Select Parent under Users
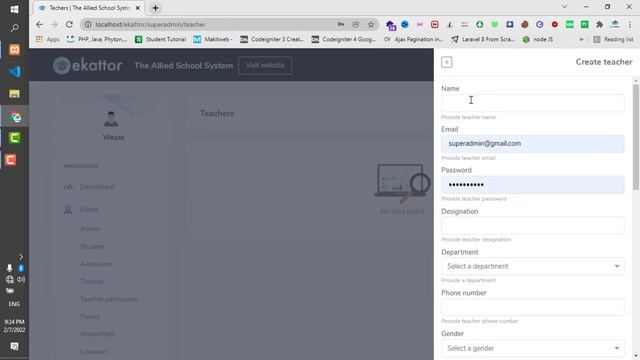Viewport: 640px width, 360px height. pyautogui.click(x=90, y=316)
